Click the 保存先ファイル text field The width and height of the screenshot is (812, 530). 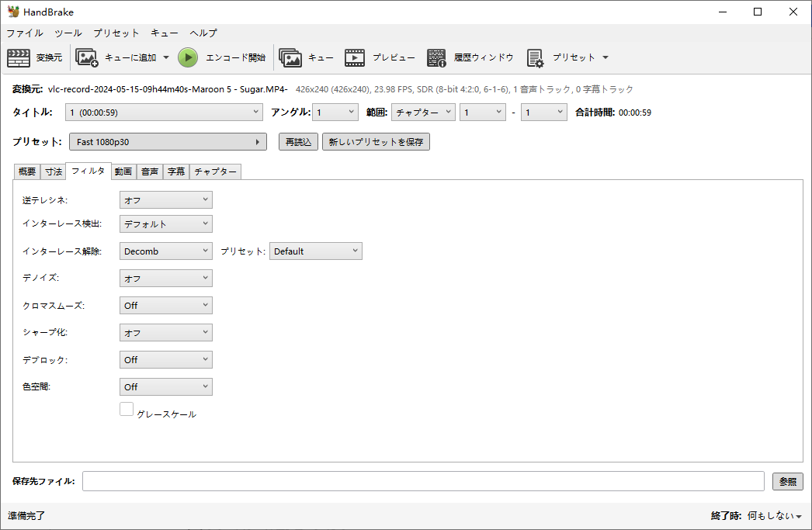[423, 481]
